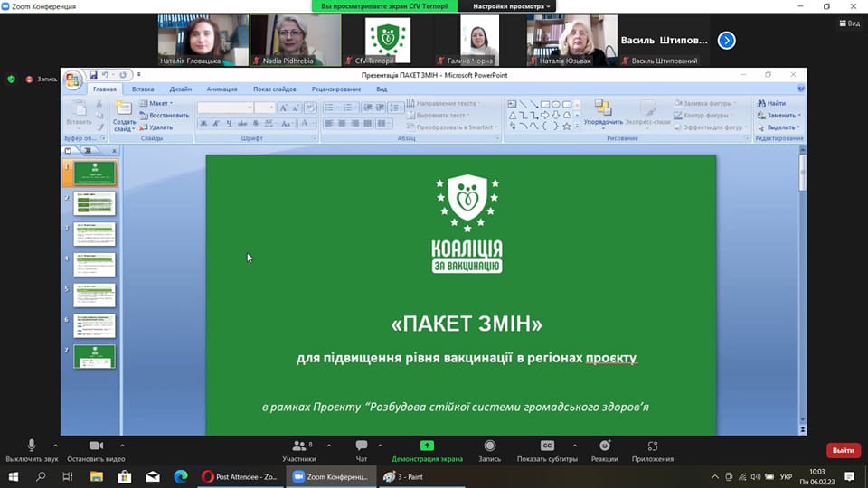868x488 pixels.
Task: Click the Запись record icon in Zoom toolbar
Action: click(489, 446)
